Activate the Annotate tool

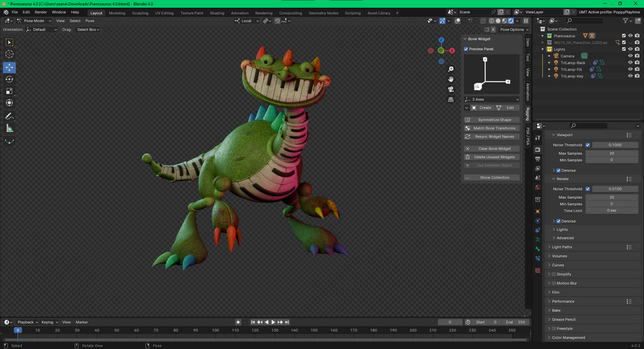coord(10,116)
